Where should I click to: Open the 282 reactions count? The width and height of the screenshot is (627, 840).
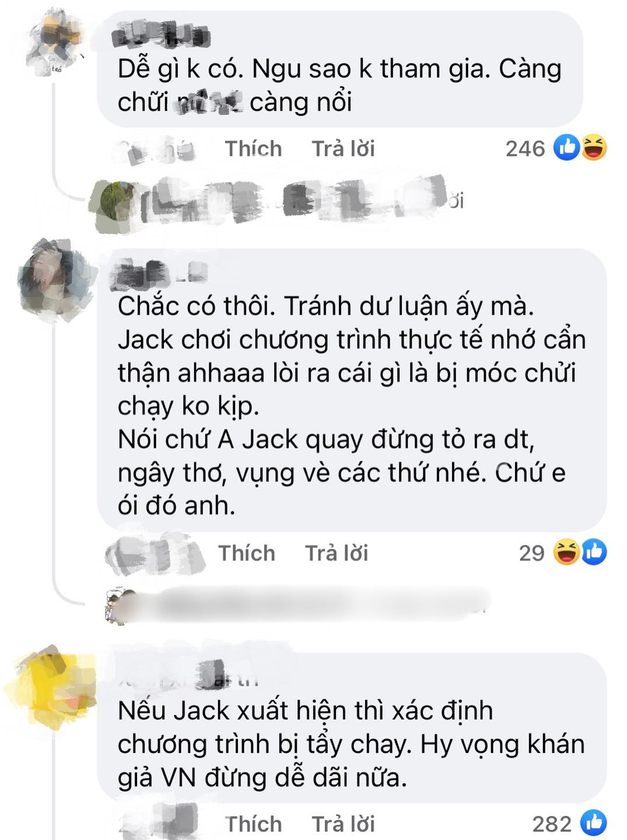coord(552,824)
